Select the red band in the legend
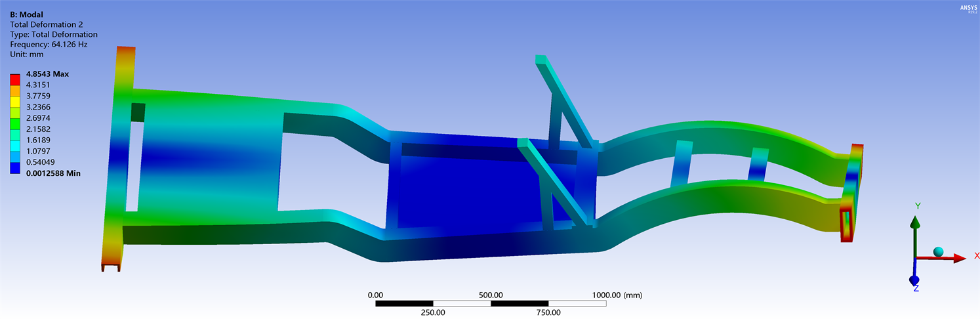Image resolution: width=980 pixels, height=319 pixels. (x=14, y=79)
